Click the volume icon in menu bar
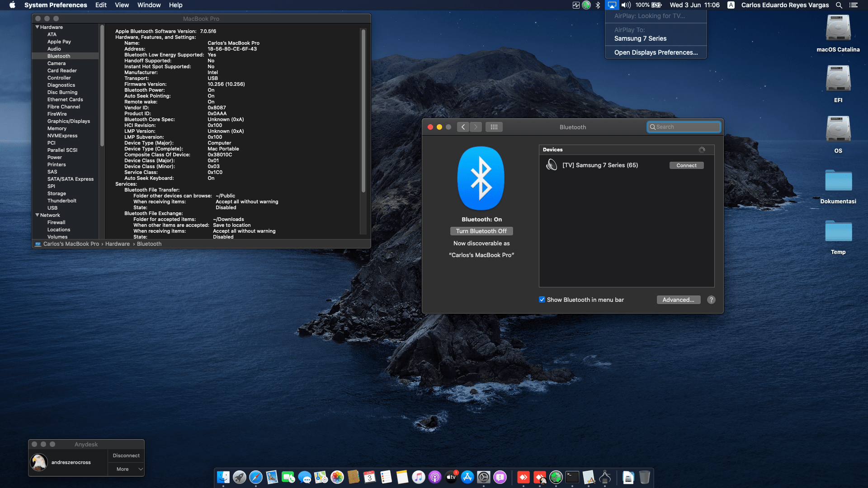This screenshot has height=488, width=868. [x=626, y=5]
